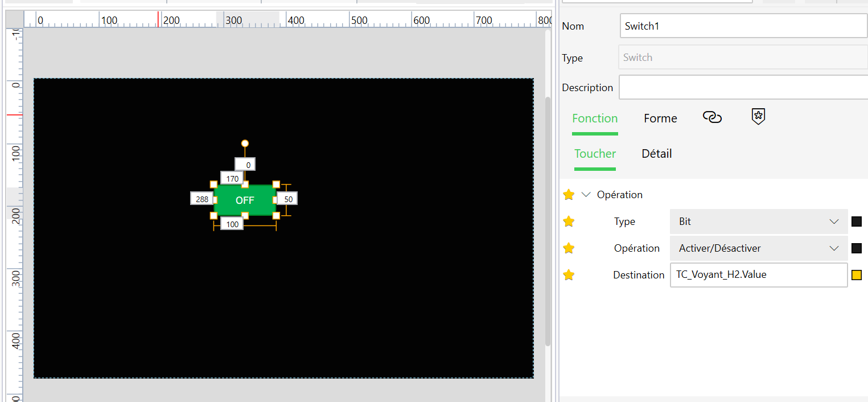Click the rotation handle above the switch
This screenshot has width=868, height=402.
pos(245,143)
